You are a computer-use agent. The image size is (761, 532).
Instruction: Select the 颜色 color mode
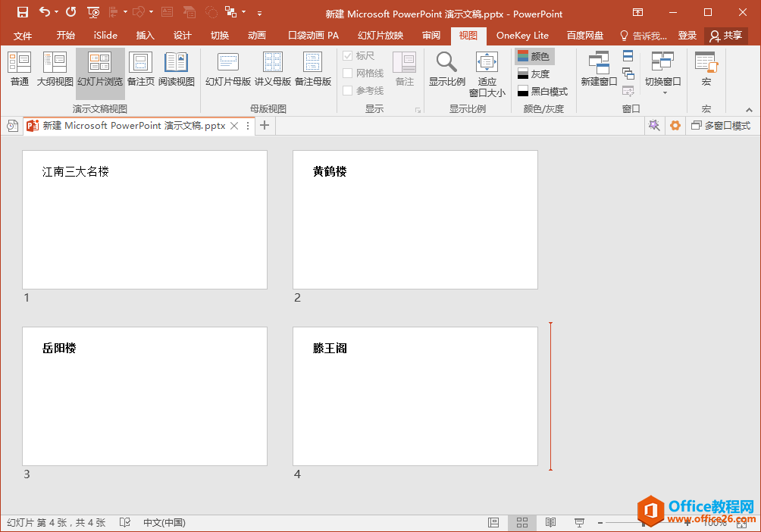(x=534, y=56)
